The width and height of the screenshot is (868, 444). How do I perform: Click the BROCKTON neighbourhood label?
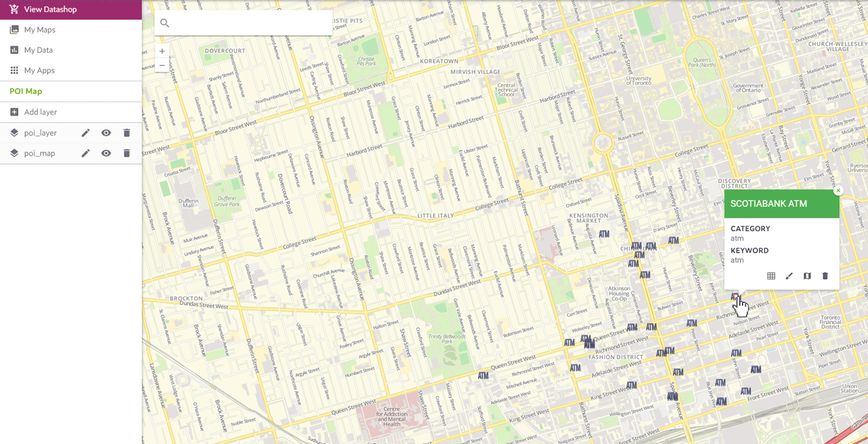186,298
